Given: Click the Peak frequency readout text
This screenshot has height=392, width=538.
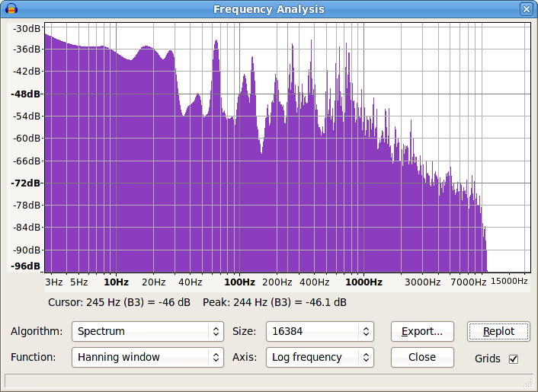Looking at the screenshot, I should tap(274, 303).
